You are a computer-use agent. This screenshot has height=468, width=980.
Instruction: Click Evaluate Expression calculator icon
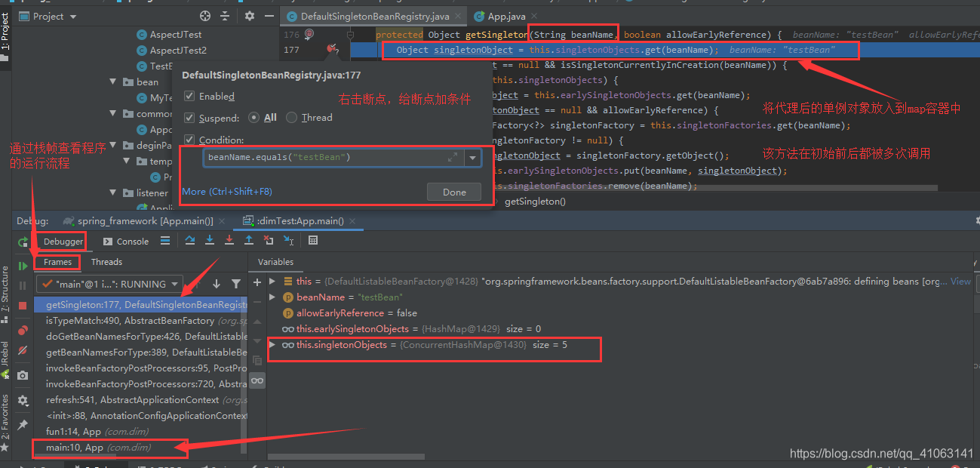pyautogui.click(x=313, y=241)
